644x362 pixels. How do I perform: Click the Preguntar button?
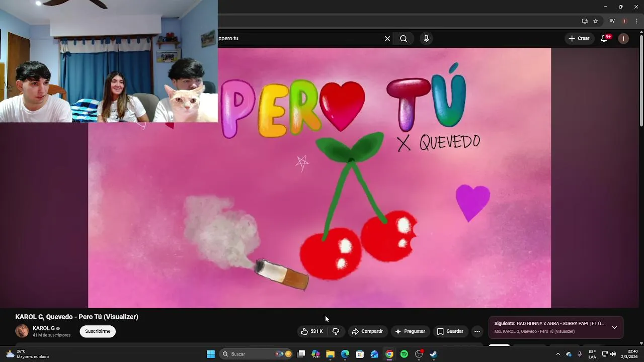[x=411, y=331]
